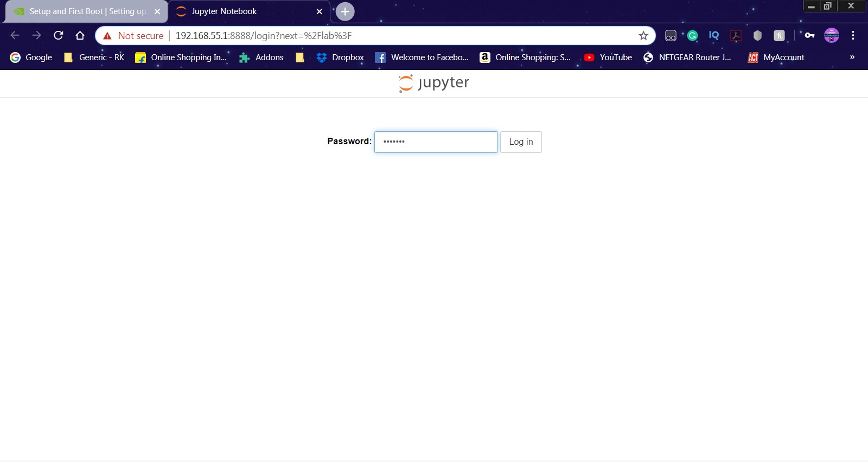The image size is (868, 462).
Task: Open the Amazon Online Shopping: S... bookmark
Action: (525, 57)
